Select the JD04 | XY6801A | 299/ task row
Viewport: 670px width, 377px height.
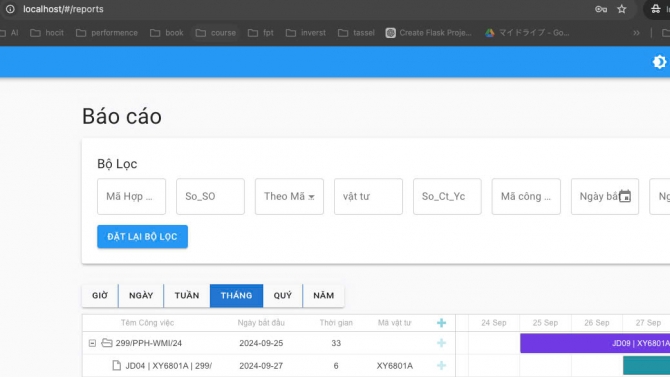(x=268, y=365)
